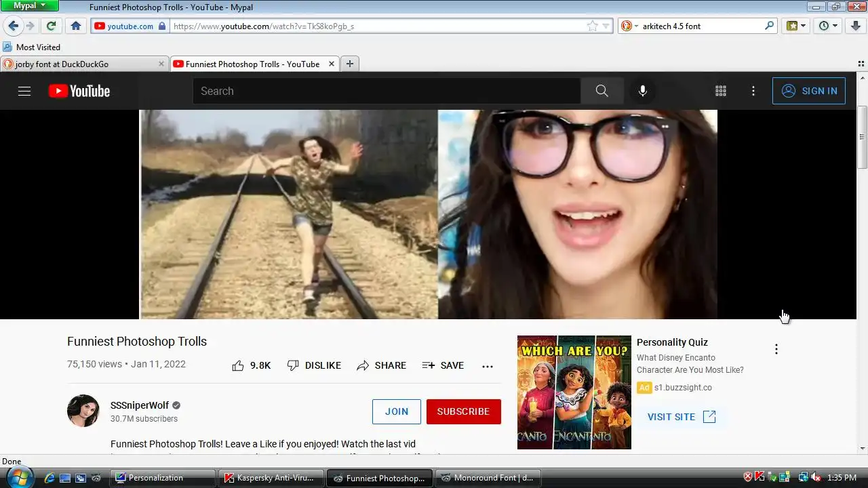Open the dropdown arrow beside the bookmark star
Image resolution: width=868 pixels, height=488 pixels.
tap(606, 26)
